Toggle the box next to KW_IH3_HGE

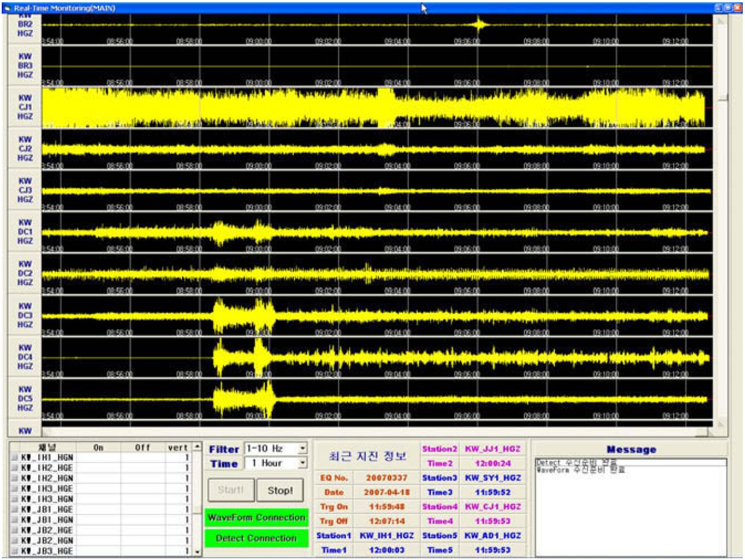pos(15,489)
